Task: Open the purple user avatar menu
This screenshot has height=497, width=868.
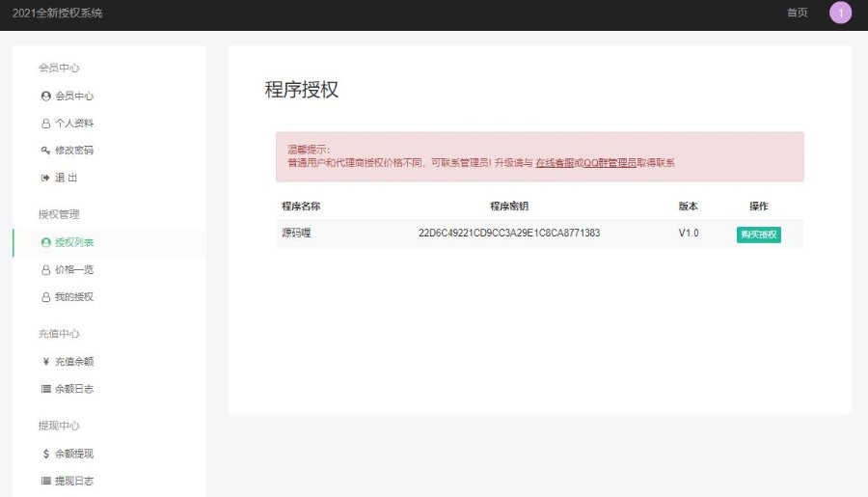Action: click(x=840, y=13)
